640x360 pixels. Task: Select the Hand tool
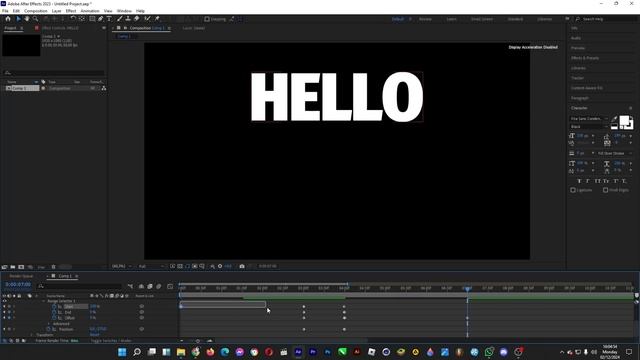point(27,19)
